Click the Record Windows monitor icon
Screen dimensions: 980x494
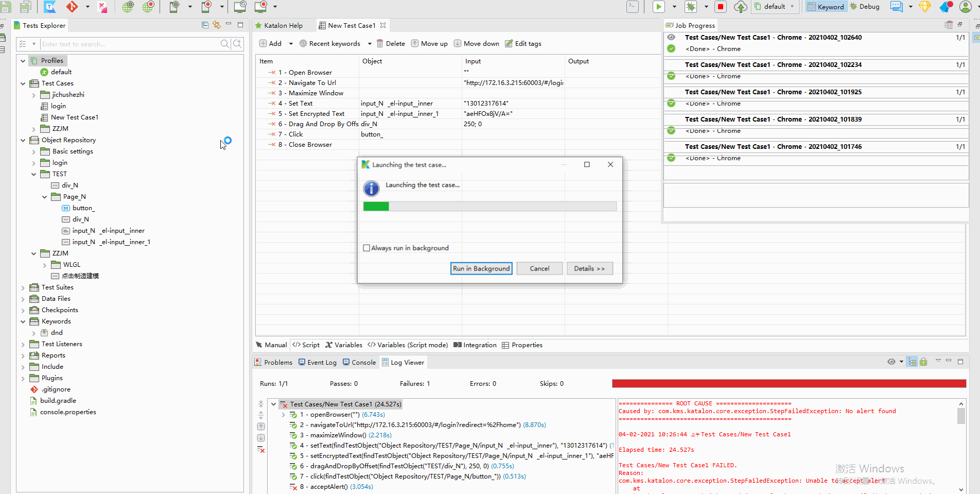[261, 7]
